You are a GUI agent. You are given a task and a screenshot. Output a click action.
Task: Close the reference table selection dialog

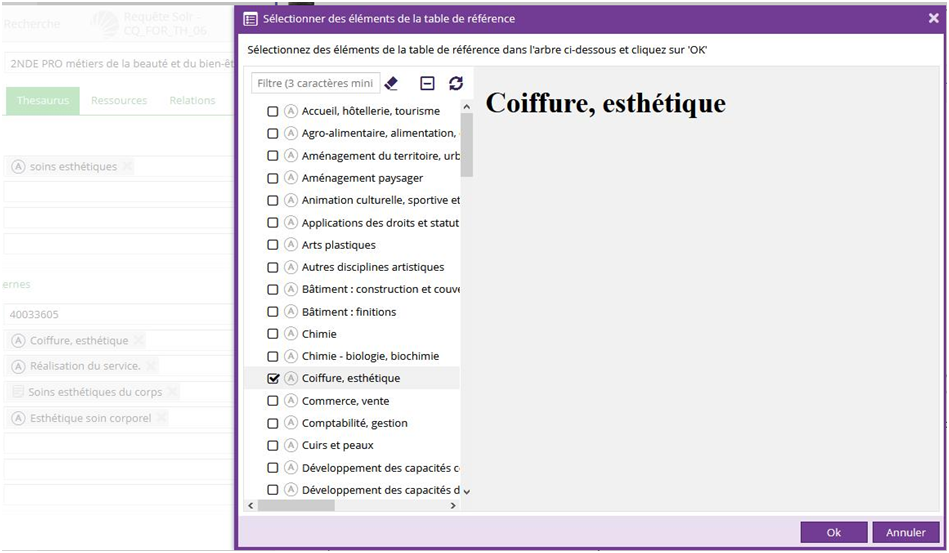[933, 18]
